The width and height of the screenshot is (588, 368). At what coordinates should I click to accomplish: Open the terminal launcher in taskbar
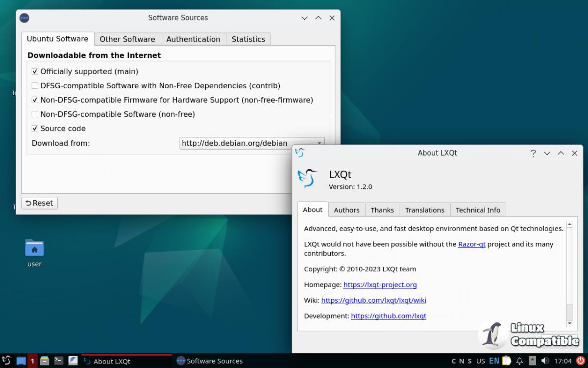point(58,361)
